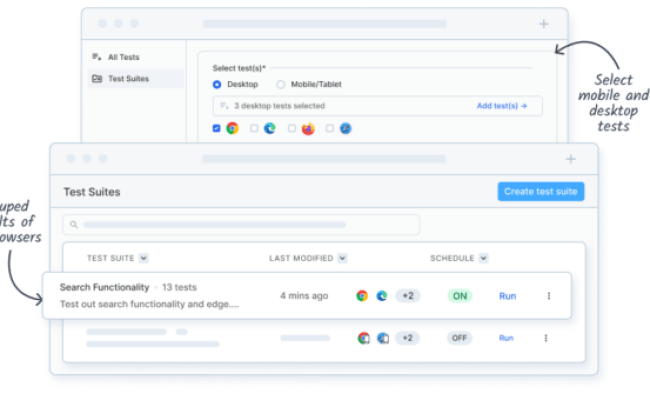The image size is (650, 400).
Task: Click Chrome icon in Select tests panel
Action: [233, 128]
